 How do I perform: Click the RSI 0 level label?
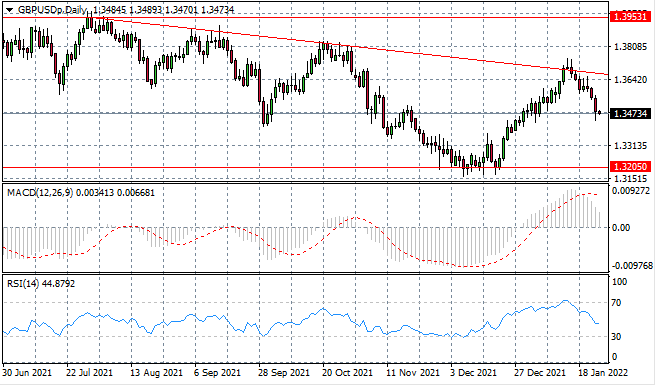coord(614,357)
